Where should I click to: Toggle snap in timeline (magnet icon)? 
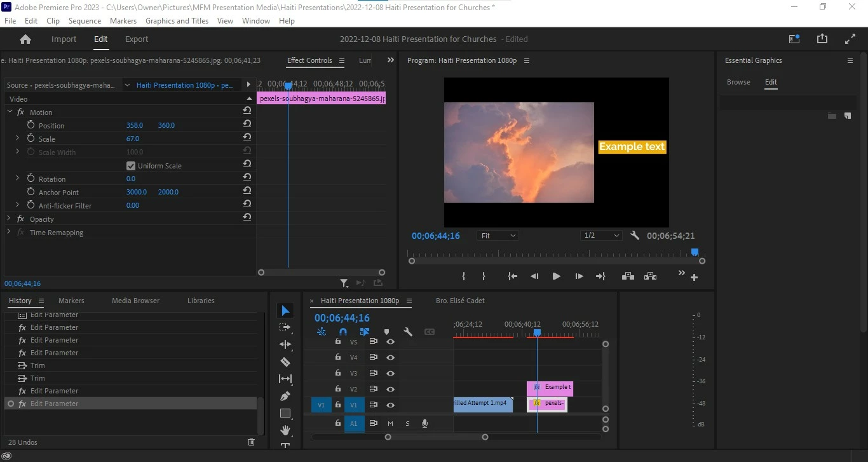point(343,332)
